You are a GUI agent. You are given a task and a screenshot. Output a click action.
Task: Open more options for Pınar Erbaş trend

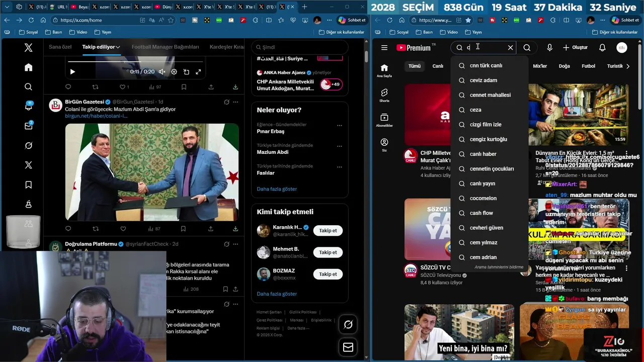(x=340, y=125)
